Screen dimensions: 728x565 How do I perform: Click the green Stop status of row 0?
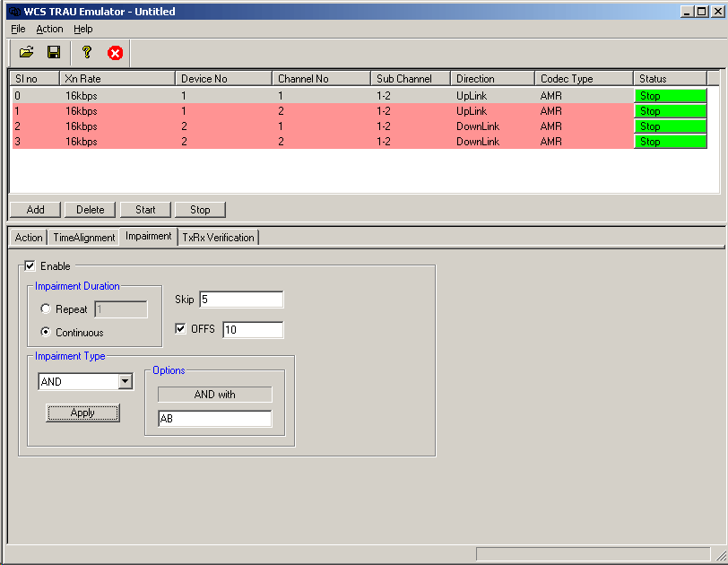pos(670,96)
